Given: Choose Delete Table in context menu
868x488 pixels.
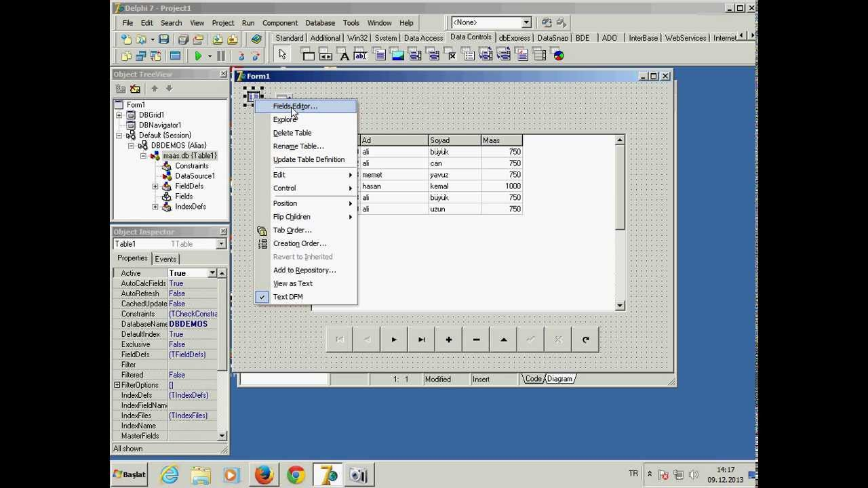Looking at the screenshot, I should (305, 133).
